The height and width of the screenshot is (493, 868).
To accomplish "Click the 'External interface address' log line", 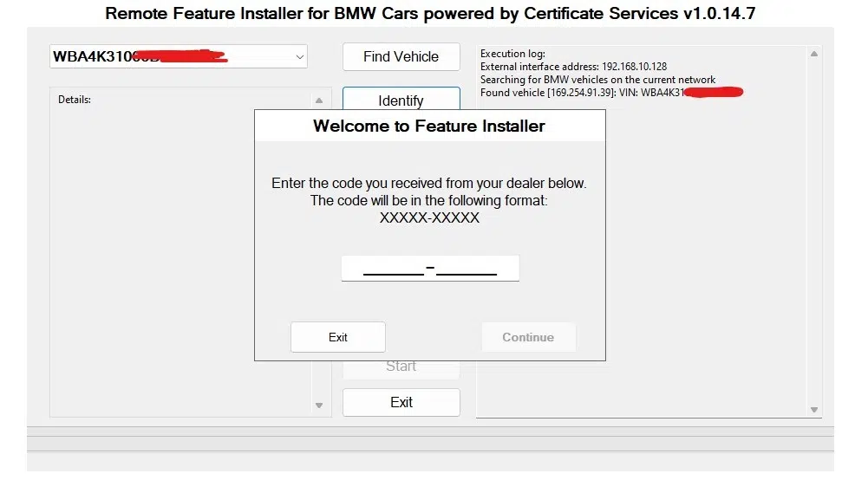I will (x=573, y=67).
